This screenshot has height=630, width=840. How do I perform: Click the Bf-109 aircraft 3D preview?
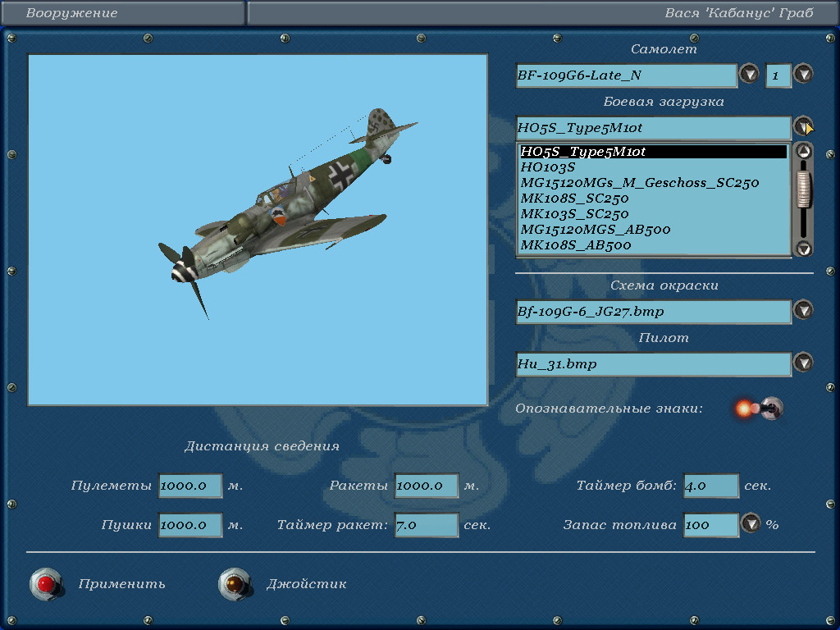(258, 230)
